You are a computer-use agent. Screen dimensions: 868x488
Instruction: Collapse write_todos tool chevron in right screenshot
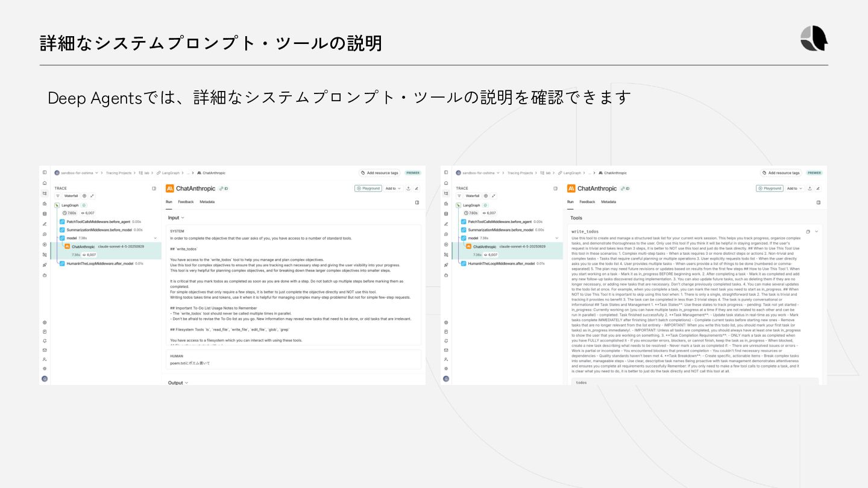(x=817, y=231)
